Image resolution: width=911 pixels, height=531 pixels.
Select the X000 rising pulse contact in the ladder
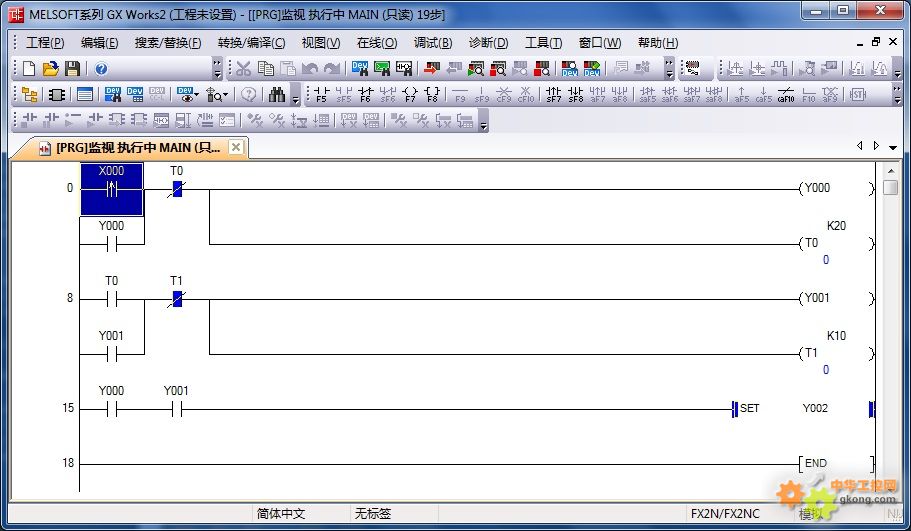pos(112,189)
